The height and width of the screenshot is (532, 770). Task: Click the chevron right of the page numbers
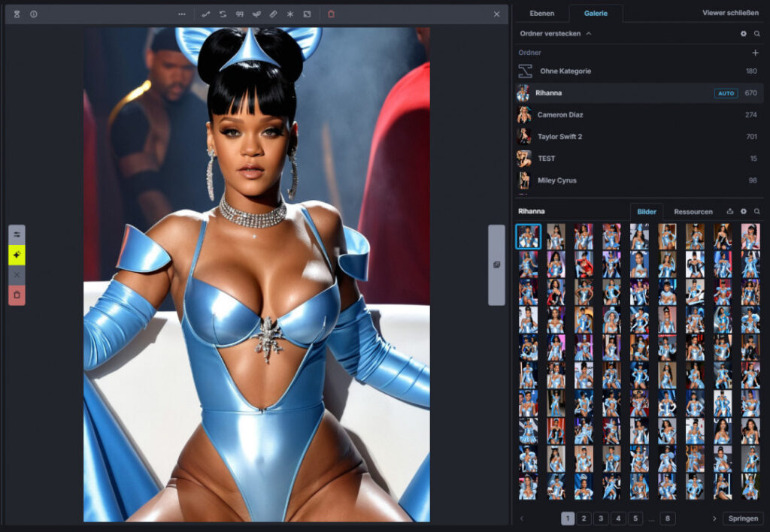point(714,518)
